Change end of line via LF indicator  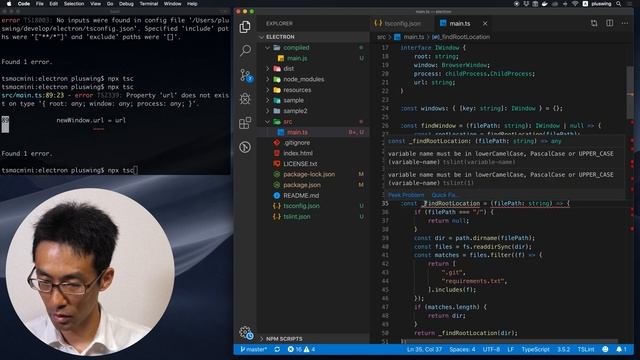[510, 349]
